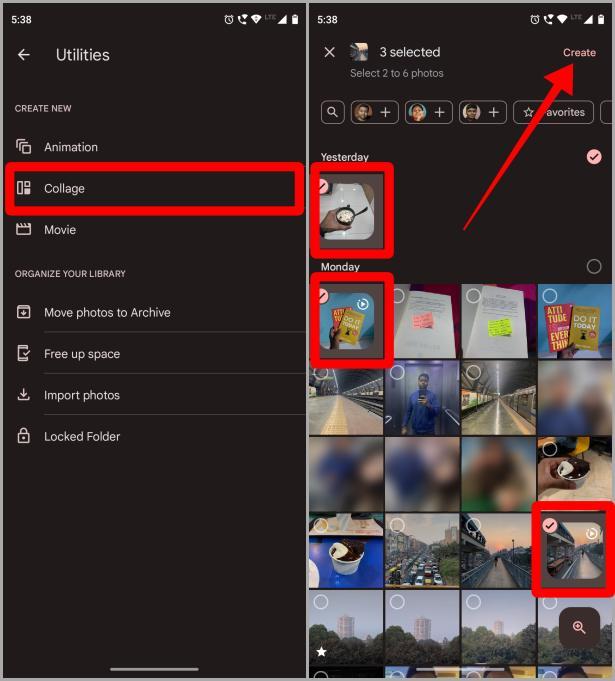Tap the Free up space phone icon
This screenshot has height=681, width=615.
(x=23, y=353)
